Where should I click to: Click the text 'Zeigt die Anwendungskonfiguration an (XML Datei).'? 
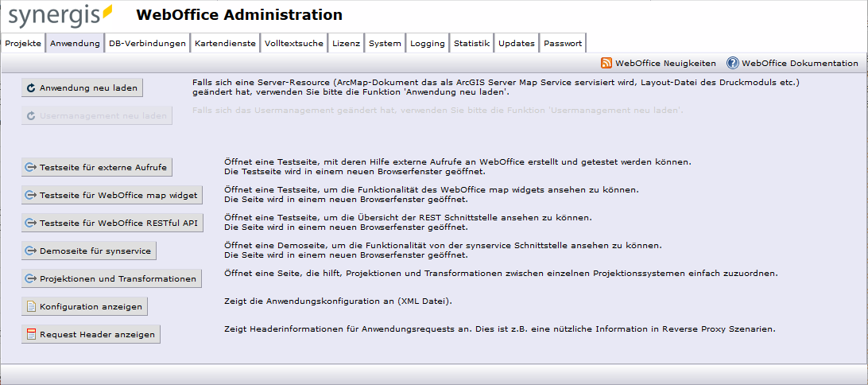click(339, 302)
